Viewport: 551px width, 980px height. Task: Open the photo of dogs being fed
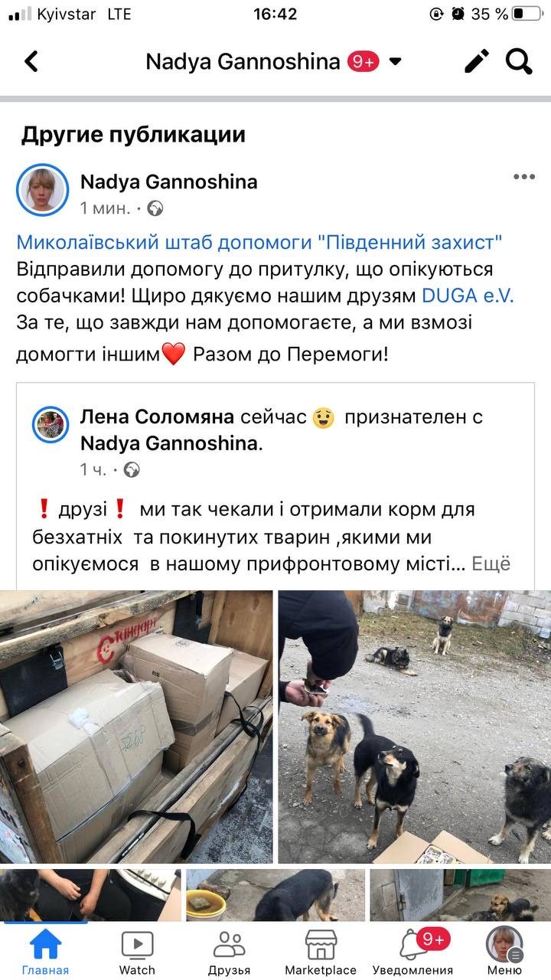(x=414, y=727)
